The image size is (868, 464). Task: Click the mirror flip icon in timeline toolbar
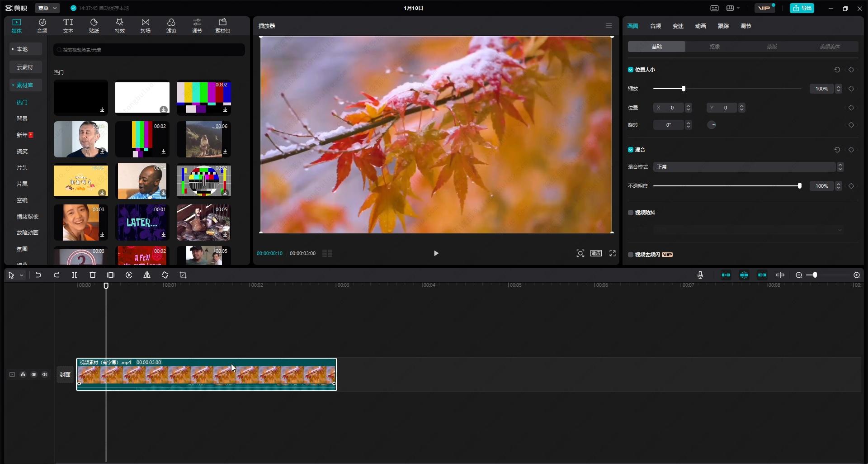(x=147, y=275)
